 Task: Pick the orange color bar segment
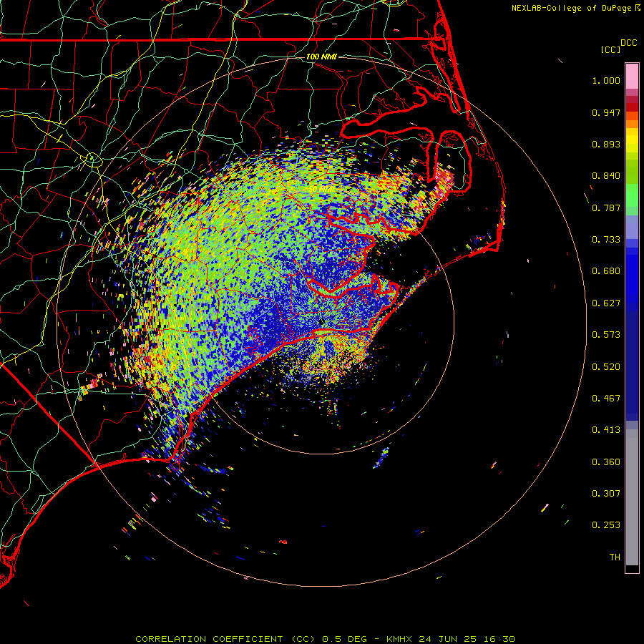pos(632,124)
